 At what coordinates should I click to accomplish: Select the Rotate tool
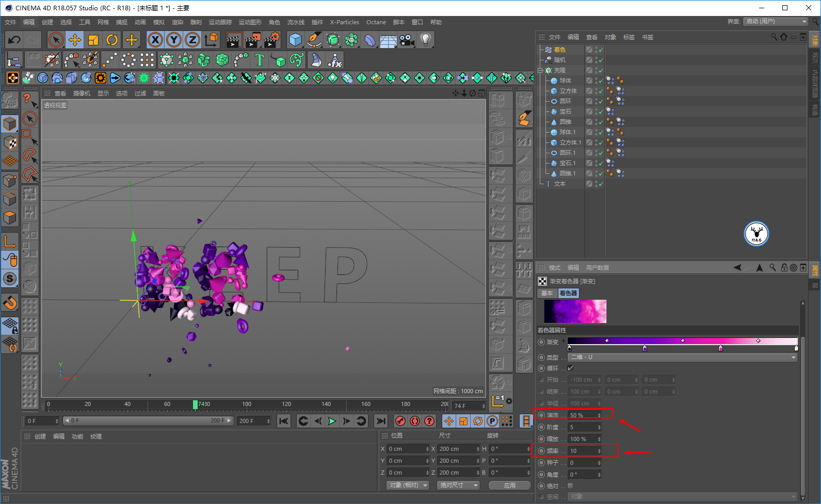pyautogui.click(x=112, y=40)
